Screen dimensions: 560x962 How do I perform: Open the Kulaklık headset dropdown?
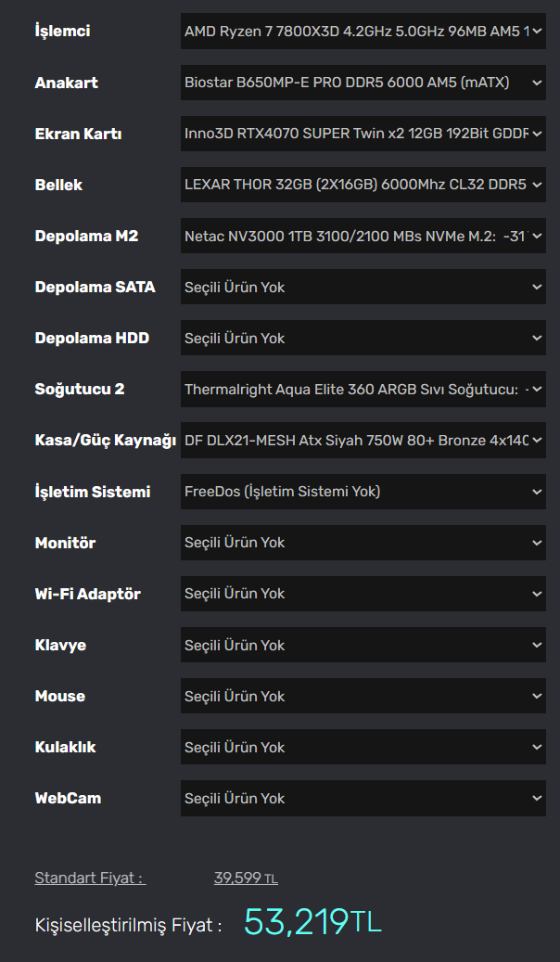363,747
